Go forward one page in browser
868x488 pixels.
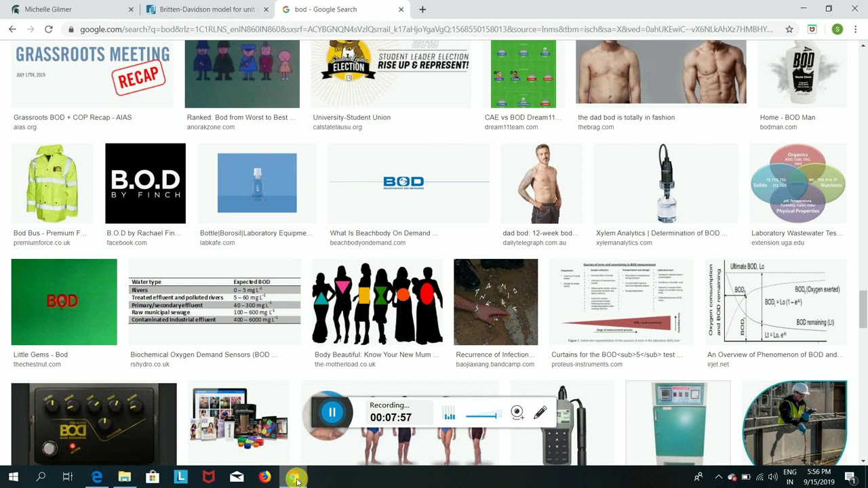click(x=31, y=29)
